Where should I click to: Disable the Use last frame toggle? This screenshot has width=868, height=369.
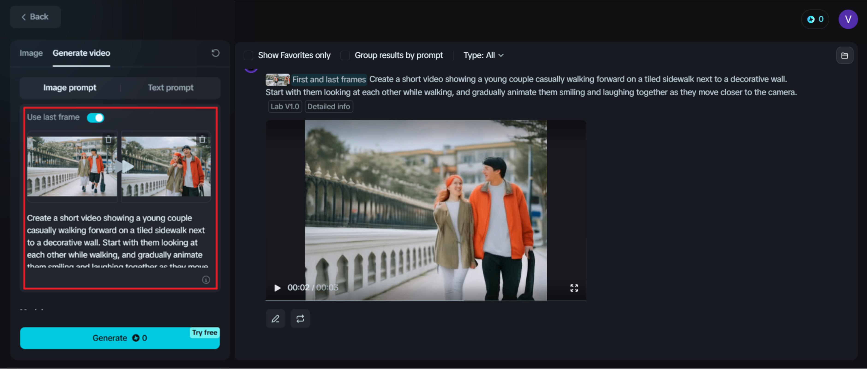tap(95, 118)
